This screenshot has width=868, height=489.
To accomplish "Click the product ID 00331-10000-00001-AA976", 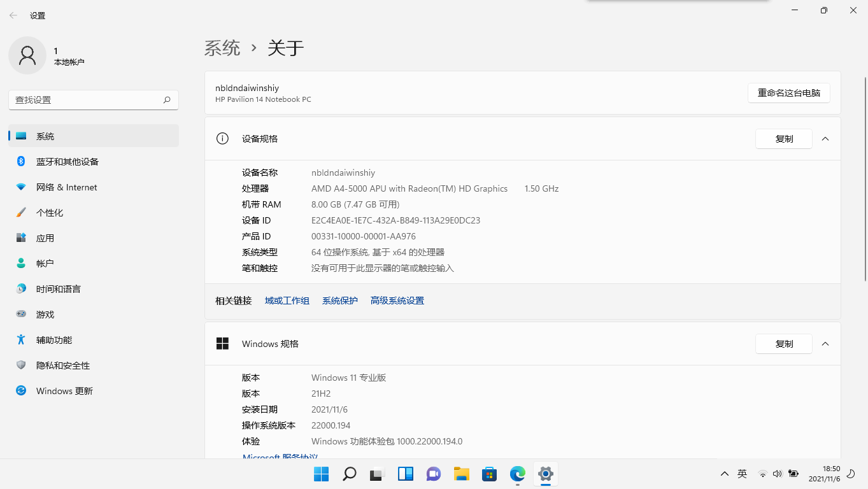I will click(364, 236).
